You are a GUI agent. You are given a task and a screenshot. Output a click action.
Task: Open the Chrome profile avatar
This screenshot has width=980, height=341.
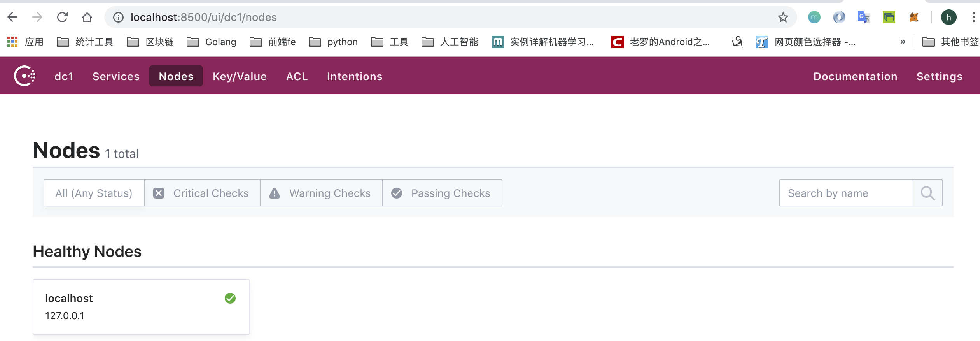pos(949,17)
